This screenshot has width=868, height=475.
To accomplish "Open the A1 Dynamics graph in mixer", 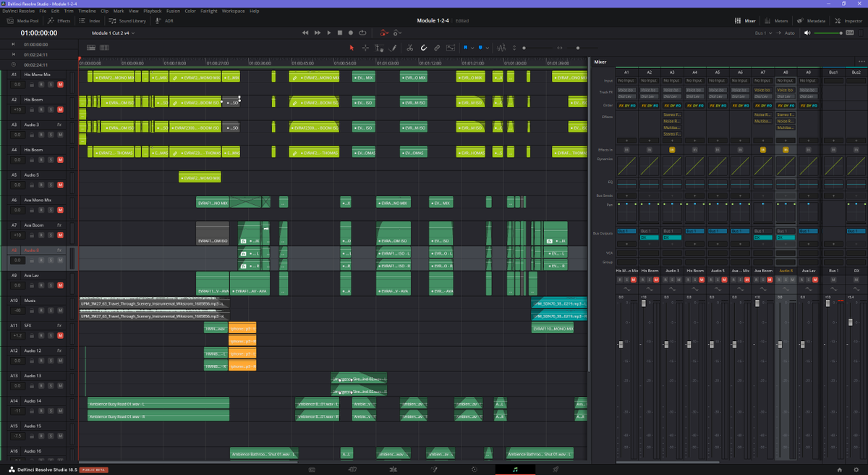I will [x=626, y=165].
